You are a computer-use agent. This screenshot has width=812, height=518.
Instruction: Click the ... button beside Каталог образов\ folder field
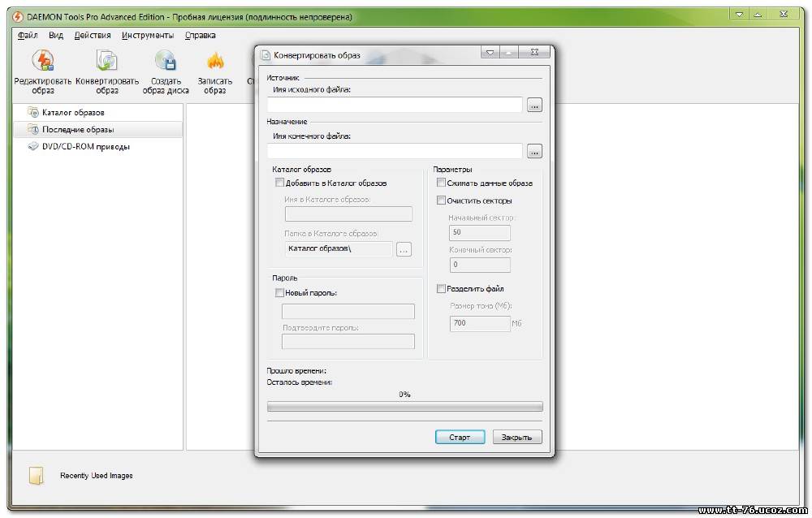[x=404, y=249]
